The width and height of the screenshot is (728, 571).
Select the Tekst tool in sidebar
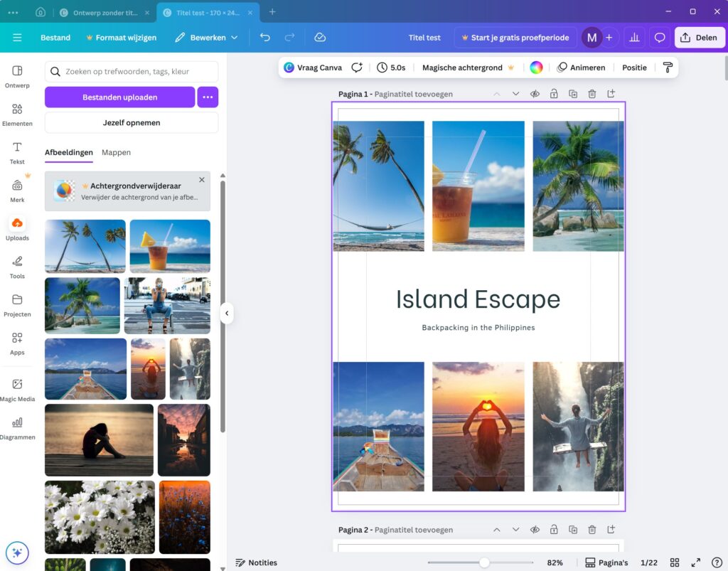click(x=17, y=152)
